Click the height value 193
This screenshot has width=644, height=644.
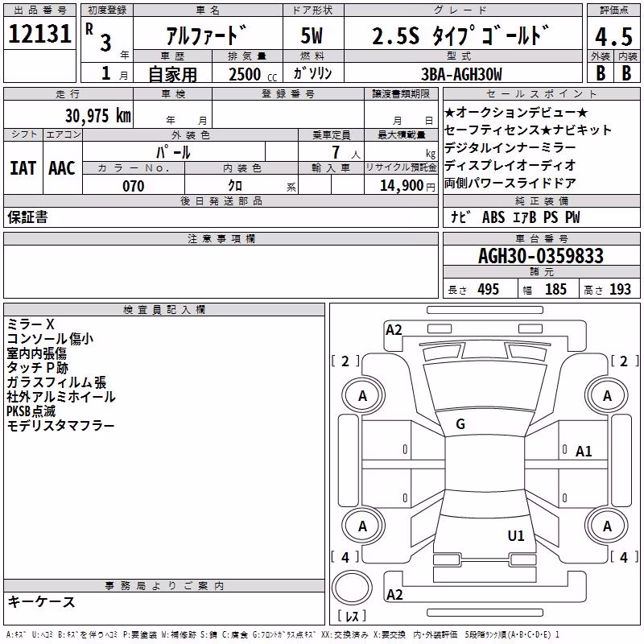620,290
